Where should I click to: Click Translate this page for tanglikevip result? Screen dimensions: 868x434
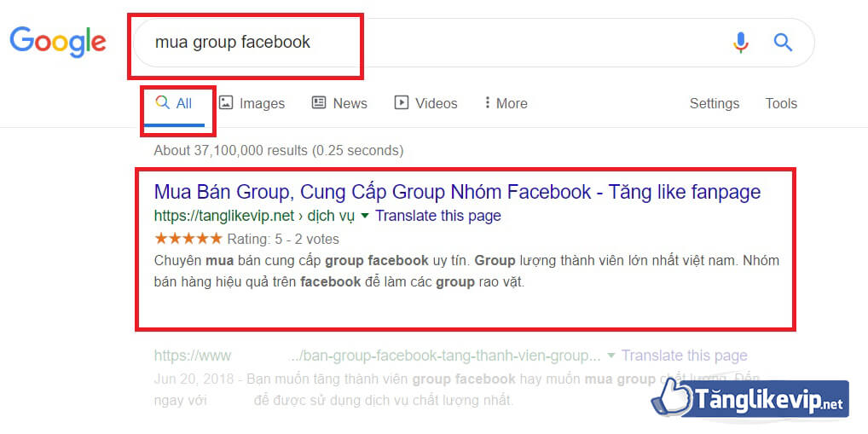[438, 216]
